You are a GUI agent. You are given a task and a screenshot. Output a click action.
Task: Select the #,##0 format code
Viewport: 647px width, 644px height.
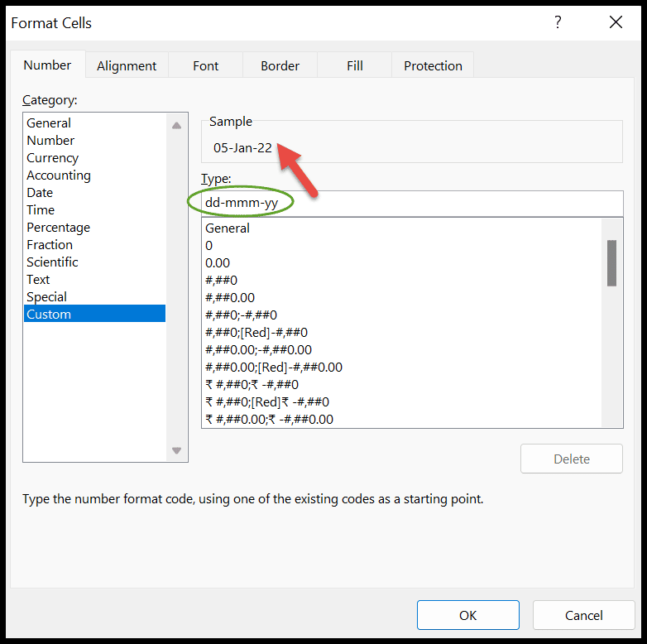[x=401, y=281]
